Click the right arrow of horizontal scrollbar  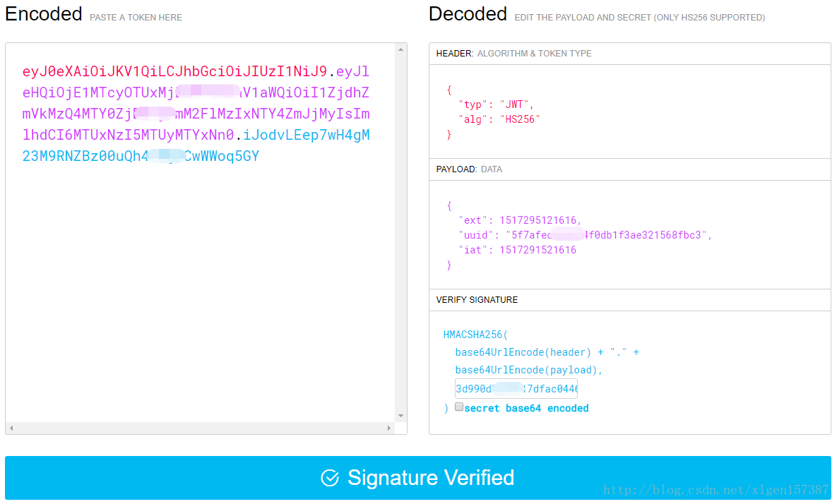388,428
